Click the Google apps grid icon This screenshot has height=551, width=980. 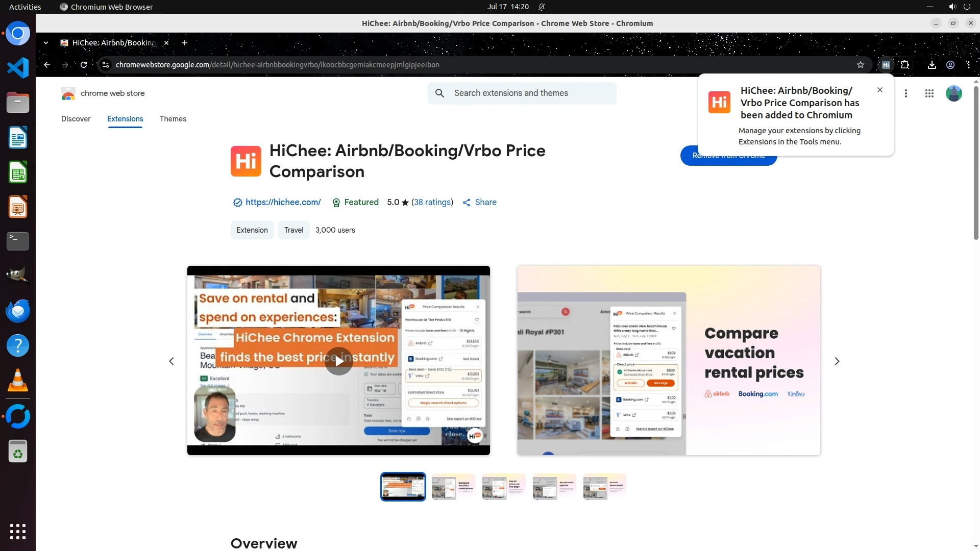(929, 93)
